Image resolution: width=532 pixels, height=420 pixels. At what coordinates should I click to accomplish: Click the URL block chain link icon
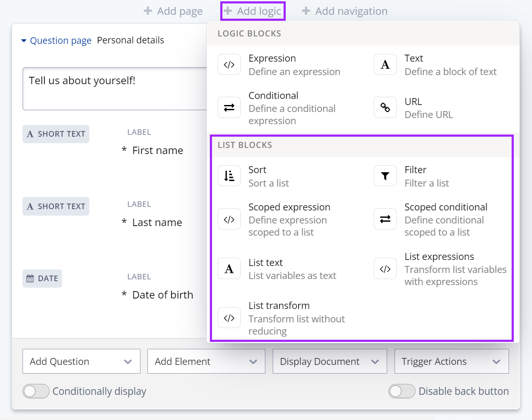point(385,108)
